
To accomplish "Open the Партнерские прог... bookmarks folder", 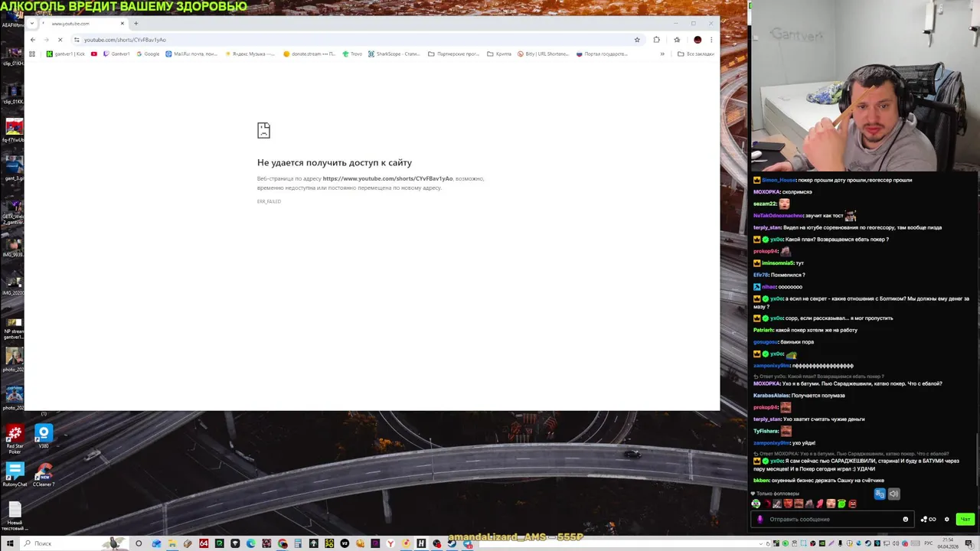I will click(x=453, y=54).
